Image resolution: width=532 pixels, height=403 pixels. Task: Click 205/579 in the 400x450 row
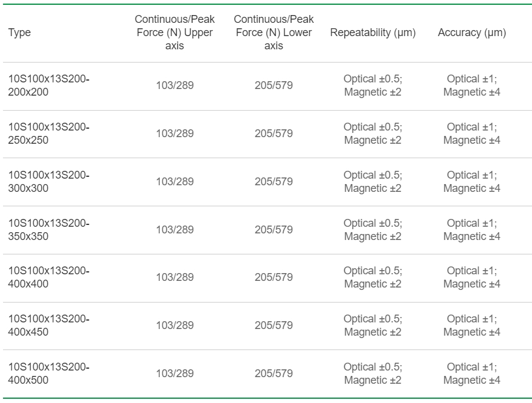[x=274, y=325]
